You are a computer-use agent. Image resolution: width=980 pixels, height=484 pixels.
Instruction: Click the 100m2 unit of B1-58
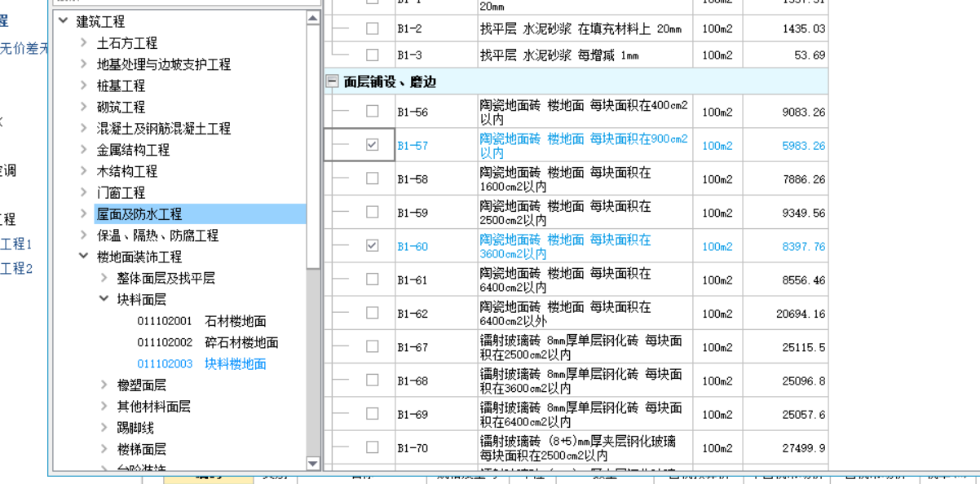coord(717,179)
